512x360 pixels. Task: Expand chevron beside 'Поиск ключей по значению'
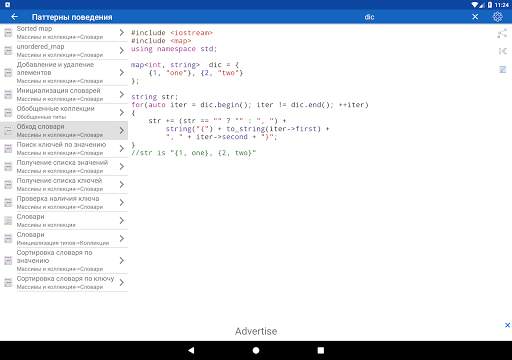coord(122,149)
